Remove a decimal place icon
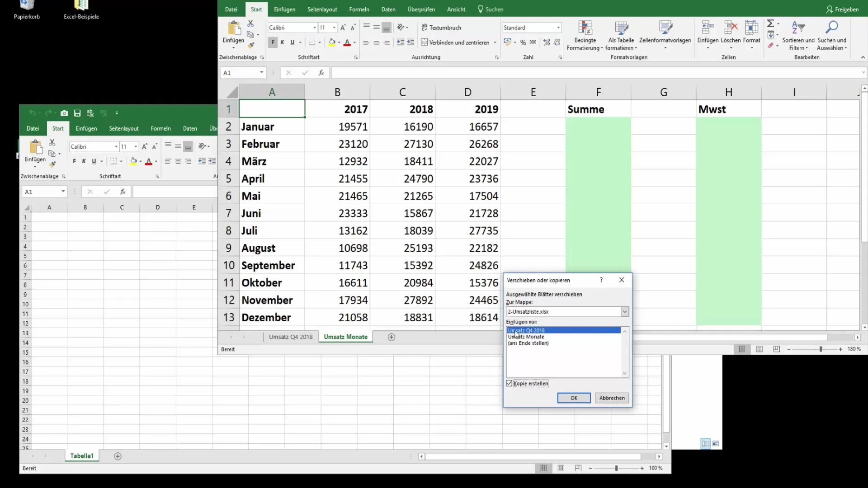This screenshot has height=488, width=868. tap(557, 42)
